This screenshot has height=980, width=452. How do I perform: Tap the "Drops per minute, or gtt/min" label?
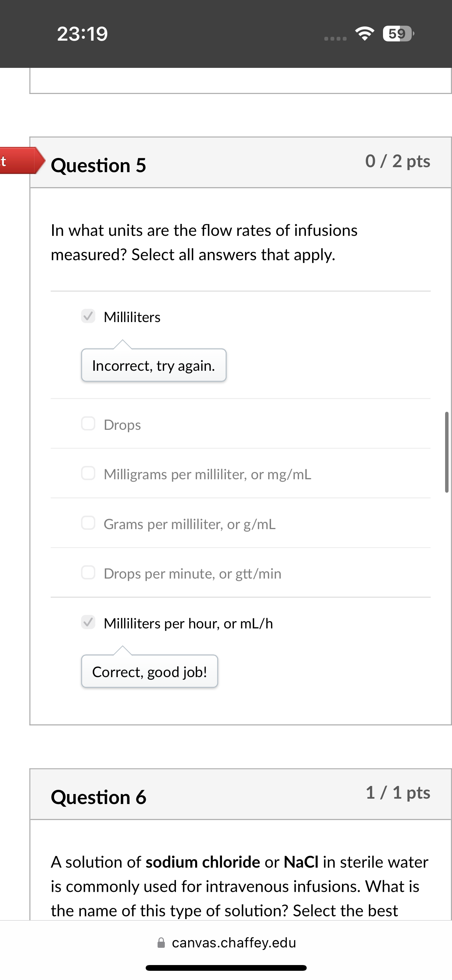[192, 574]
